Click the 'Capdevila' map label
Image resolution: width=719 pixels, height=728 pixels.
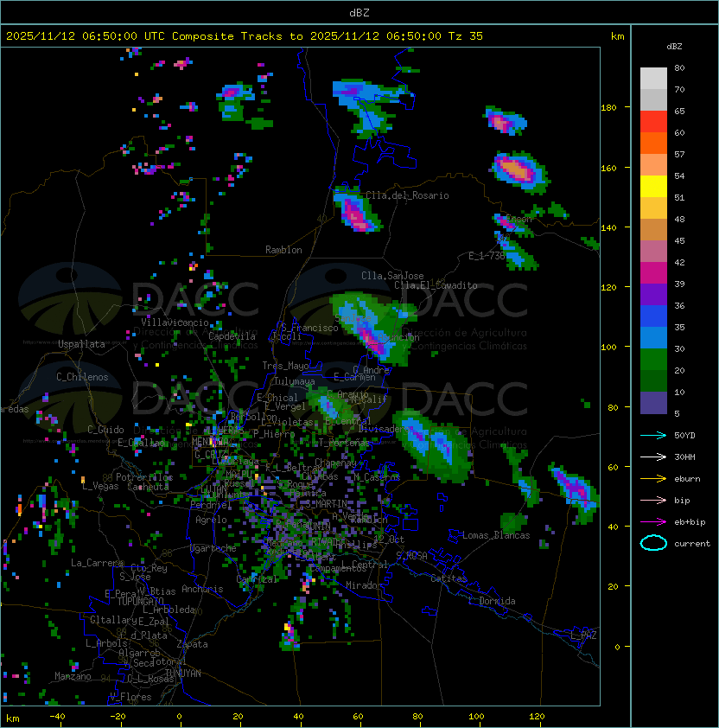tap(232, 335)
